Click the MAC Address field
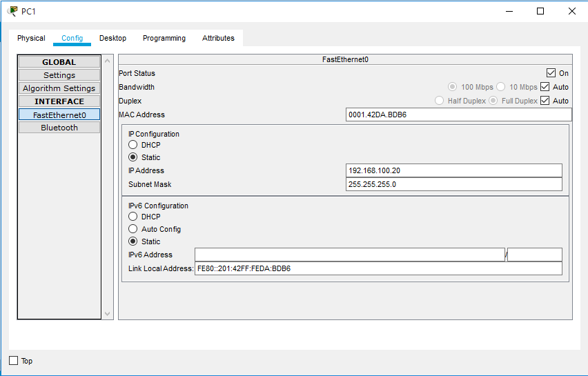Image resolution: width=588 pixels, height=376 pixels. [x=458, y=115]
